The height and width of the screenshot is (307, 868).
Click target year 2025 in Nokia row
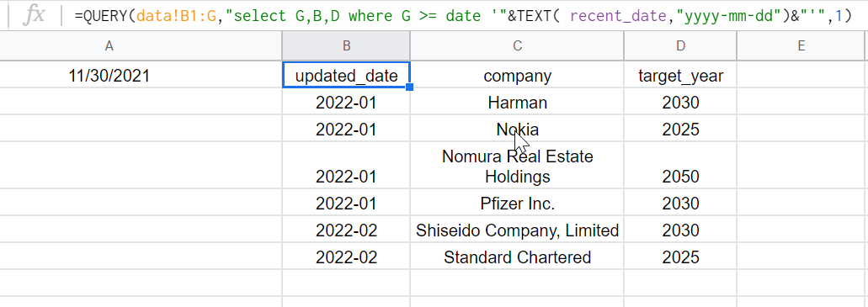pos(680,129)
